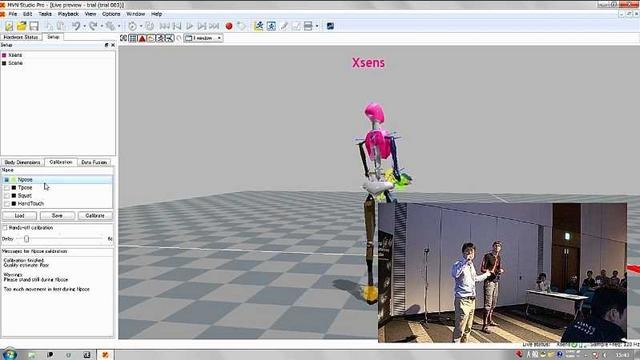This screenshot has height=360, width=640.
Task: Click the Save calibration button
Action: coord(57,216)
